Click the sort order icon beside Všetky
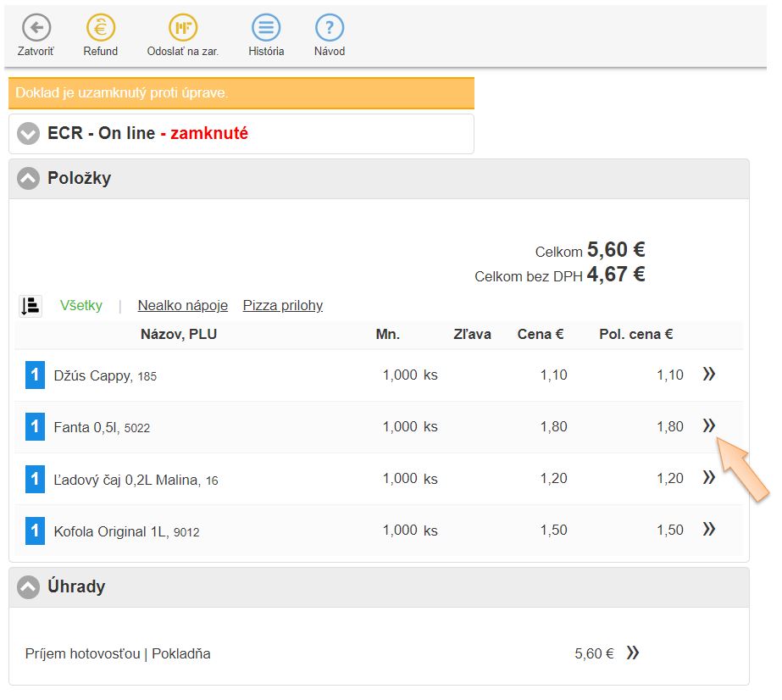Screen dimensions: 782x700 coord(31,306)
